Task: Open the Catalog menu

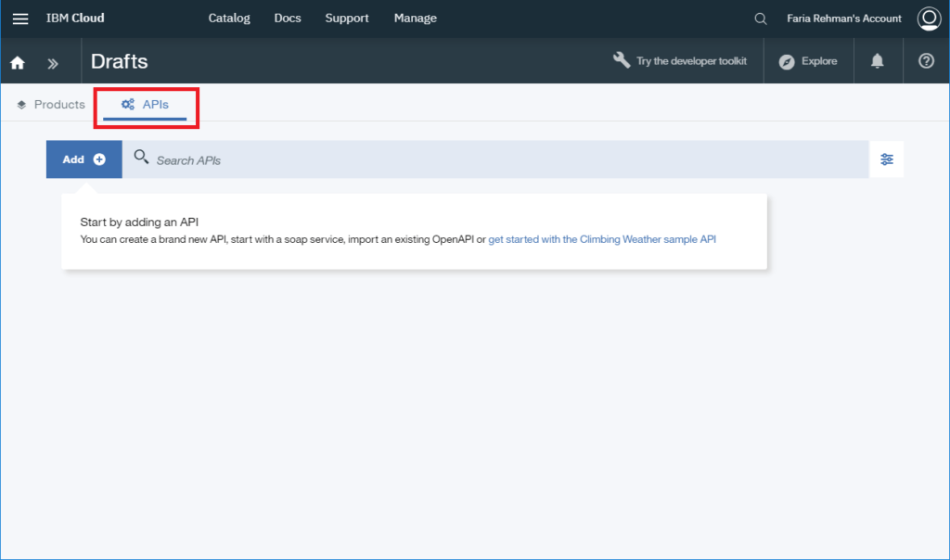Action: pos(229,18)
